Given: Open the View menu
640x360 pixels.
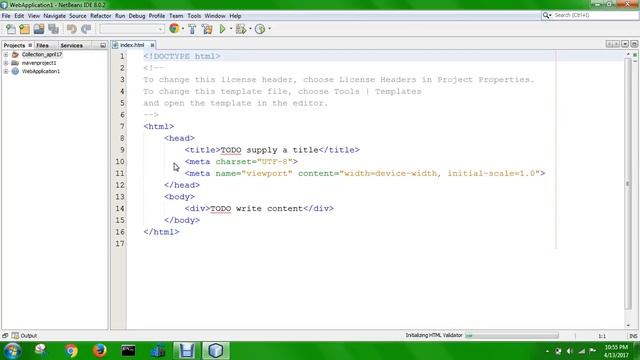Looking at the screenshot, I should (x=34, y=16).
